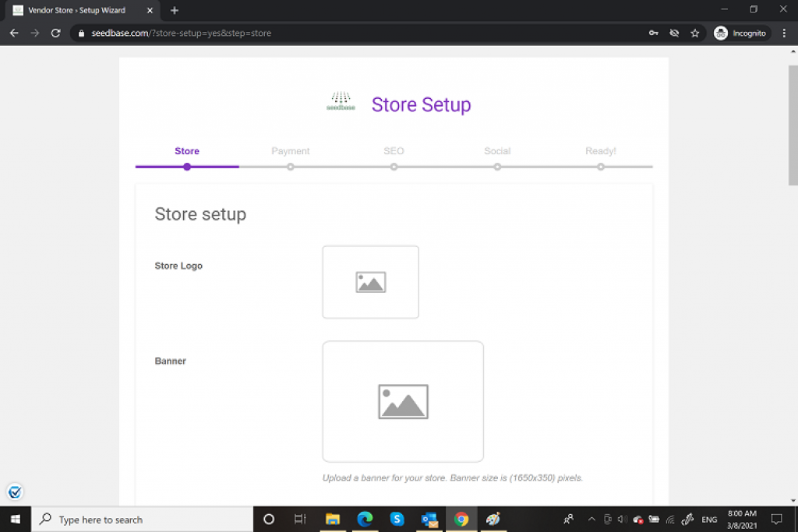The height and width of the screenshot is (532, 798).
Task: Reload the page with the refresh icon
Action: point(55,33)
